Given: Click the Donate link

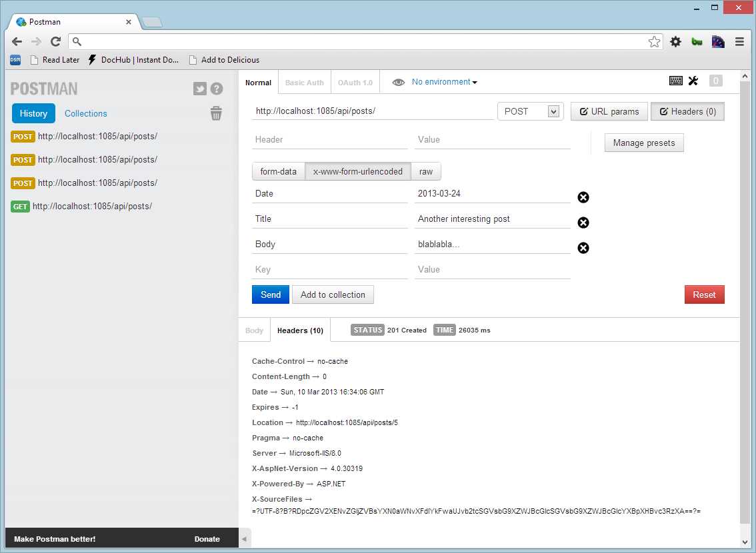Looking at the screenshot, I should [207, 539].
